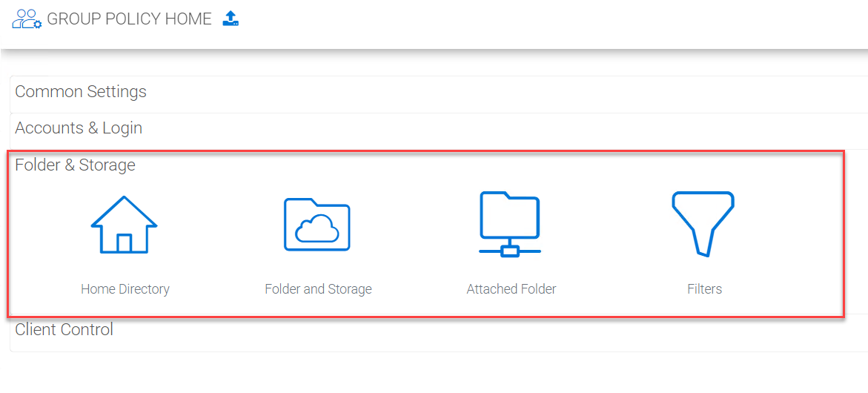Click the Home Directory text label

(x=125, y=289)
